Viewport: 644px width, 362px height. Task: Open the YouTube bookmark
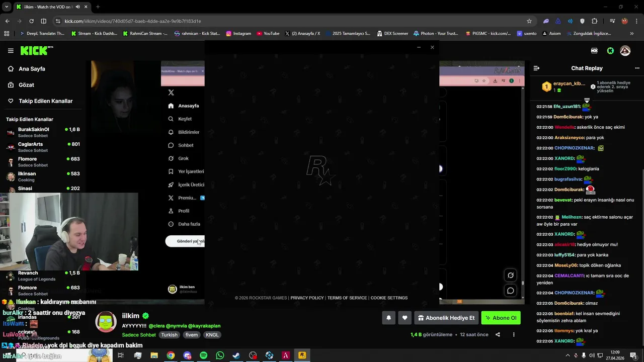(268, 34)
